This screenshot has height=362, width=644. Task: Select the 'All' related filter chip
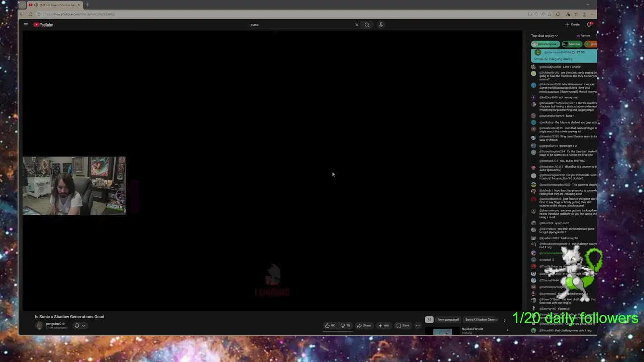429,320
